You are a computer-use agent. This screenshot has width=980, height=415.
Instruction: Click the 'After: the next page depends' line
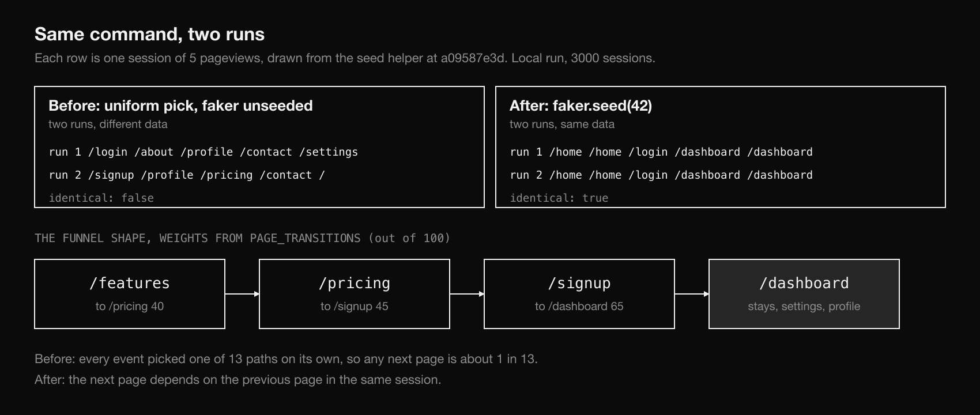(238, 380)
